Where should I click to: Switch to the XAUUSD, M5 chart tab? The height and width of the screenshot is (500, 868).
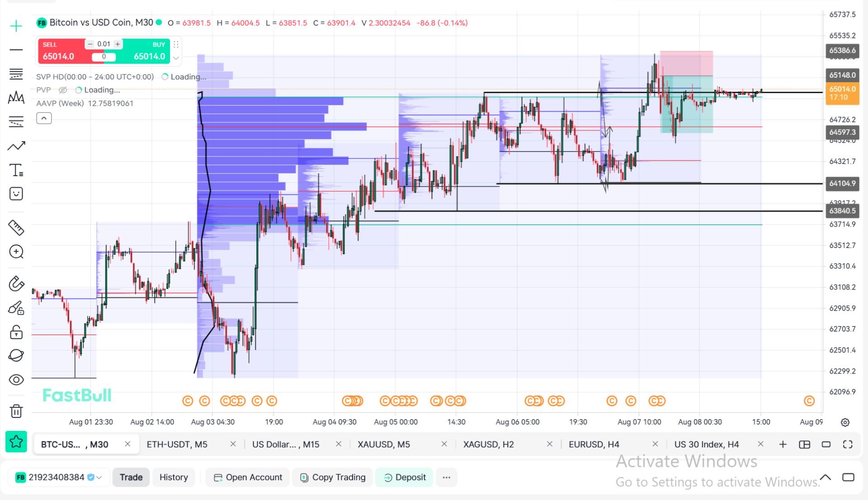pyautogui.click(x=384, y=444)
